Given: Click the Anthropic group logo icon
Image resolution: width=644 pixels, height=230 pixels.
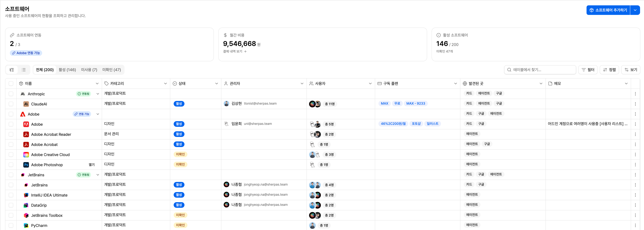Looking at the screenshot, I should [23, 94].
